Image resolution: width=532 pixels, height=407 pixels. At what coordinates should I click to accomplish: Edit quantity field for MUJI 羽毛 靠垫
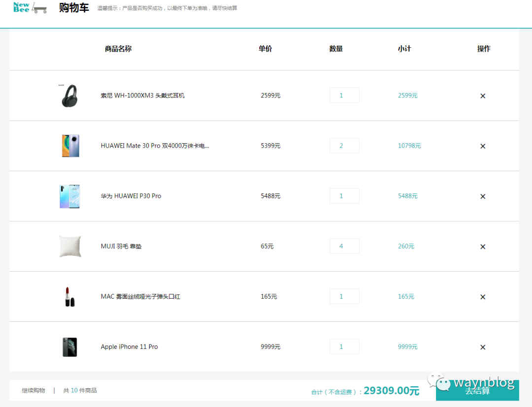coord(344,246)
